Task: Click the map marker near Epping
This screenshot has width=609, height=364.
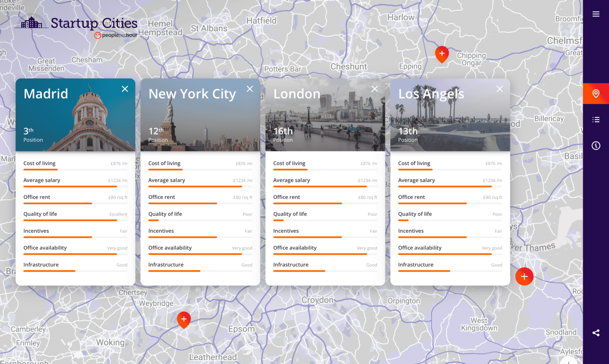Action: [x=442, y=54]
